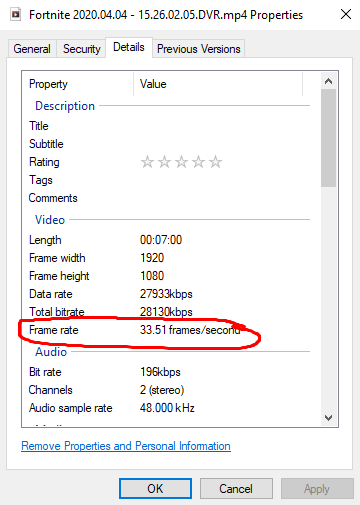
Task: Select the 33.51 frames/second value
Action: click(190, 330)
